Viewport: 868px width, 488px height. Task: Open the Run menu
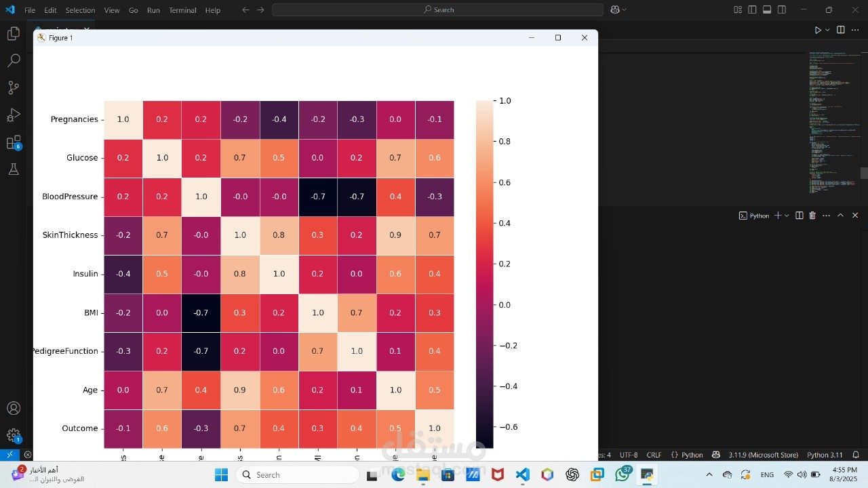(153, 10)
